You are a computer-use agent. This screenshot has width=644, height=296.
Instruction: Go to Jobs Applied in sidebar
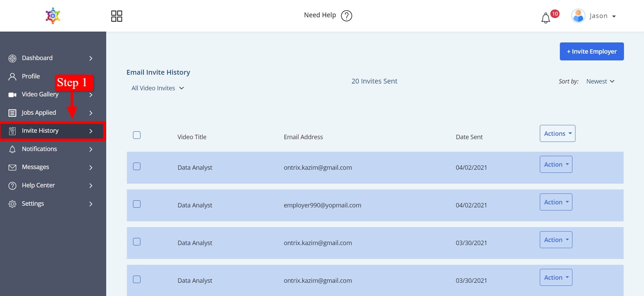pos(39,113)
